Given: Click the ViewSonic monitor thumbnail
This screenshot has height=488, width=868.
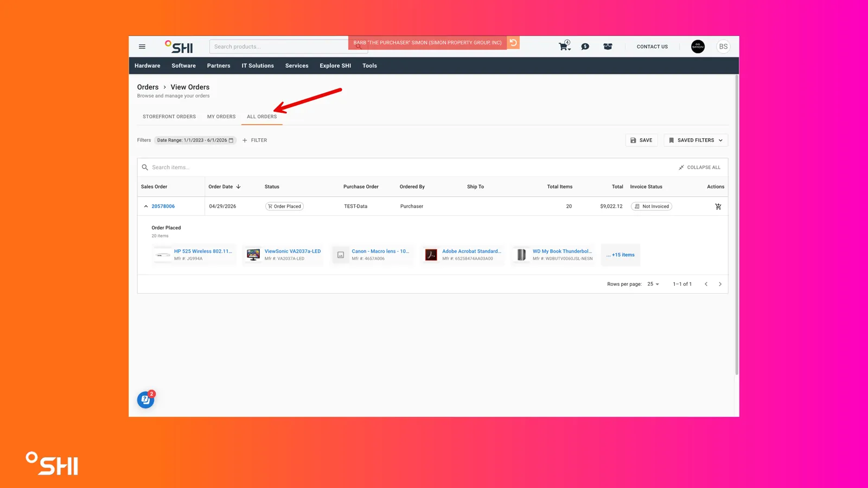Looking at the screenshot, I should 253,255.
